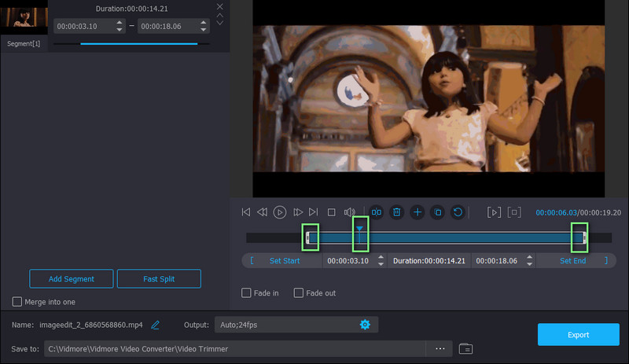Screen dimensions: 629x364
Task: Open the save folder icon
Action: (x=465, y=348)
